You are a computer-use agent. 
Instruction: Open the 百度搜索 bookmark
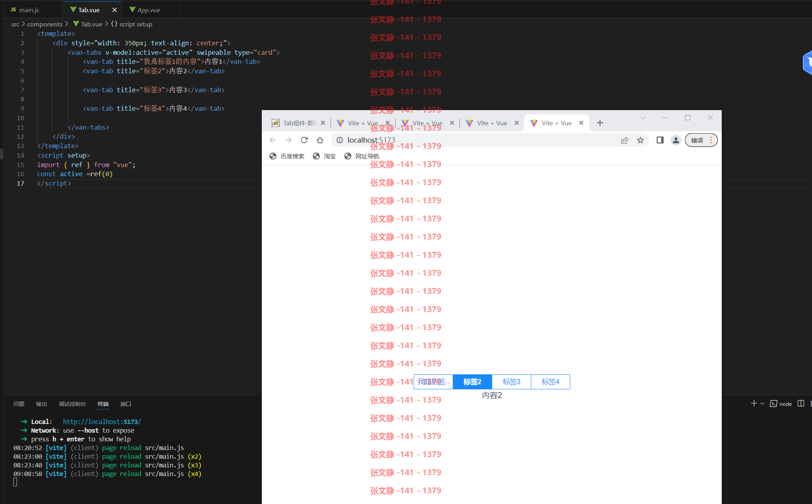click(287, 156)
